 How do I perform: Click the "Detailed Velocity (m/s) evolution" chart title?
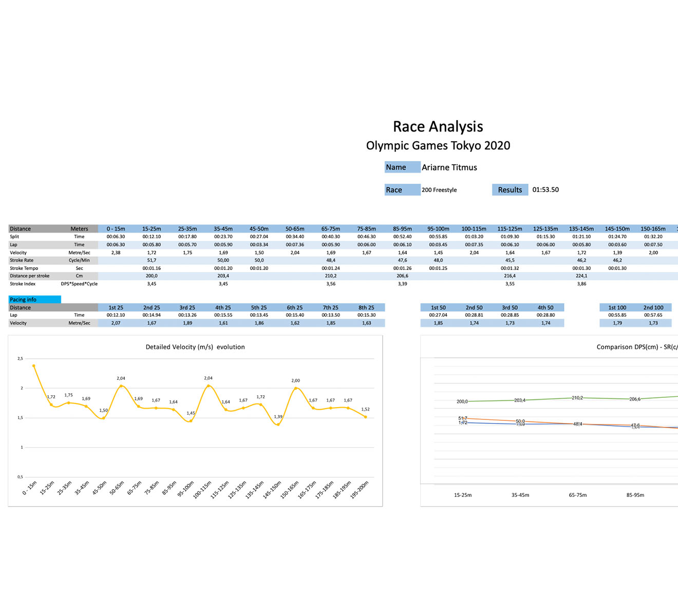click(195, 347)
